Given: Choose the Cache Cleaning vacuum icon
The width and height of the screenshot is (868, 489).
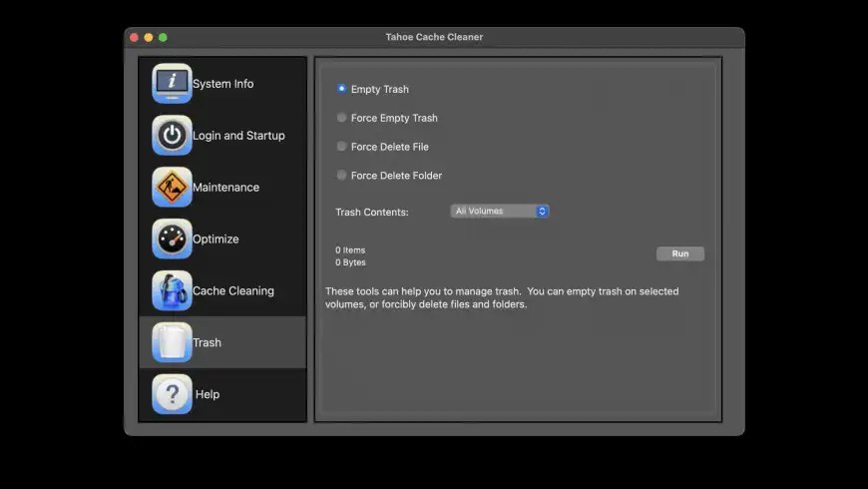Looking at the screenshot, I should 172,290.
